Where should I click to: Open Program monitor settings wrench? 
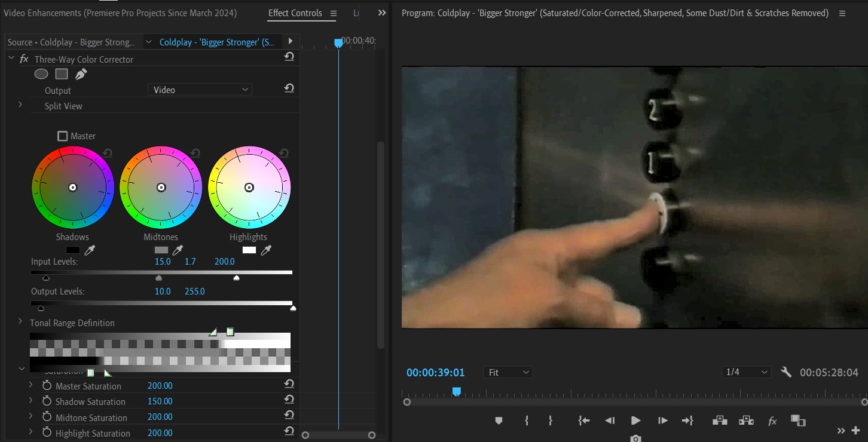(786, 372)
